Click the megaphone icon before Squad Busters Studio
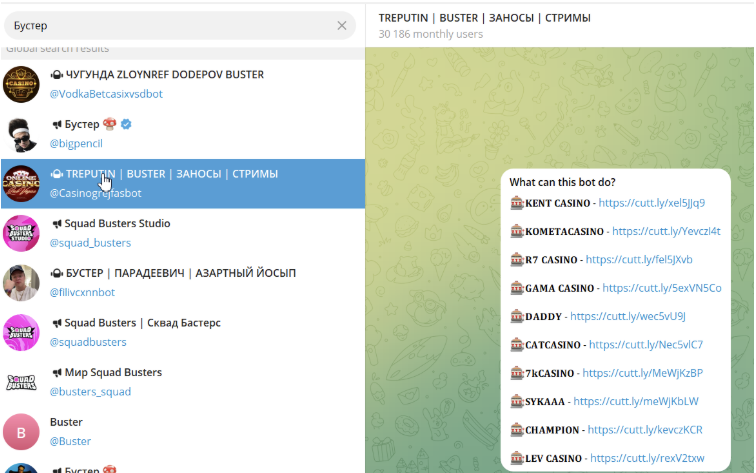The width and height of the screenshot is (756, 473). click(x=56, y=224)
